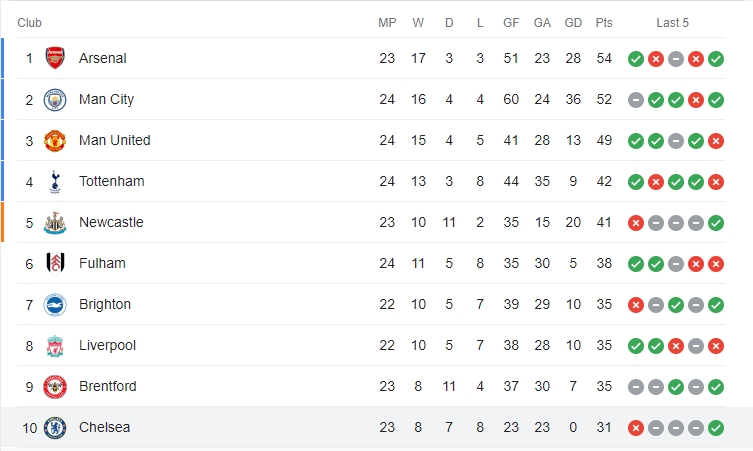Open the Newcastle team name
The image size is (753, 451).
click(x=111, y=222)
